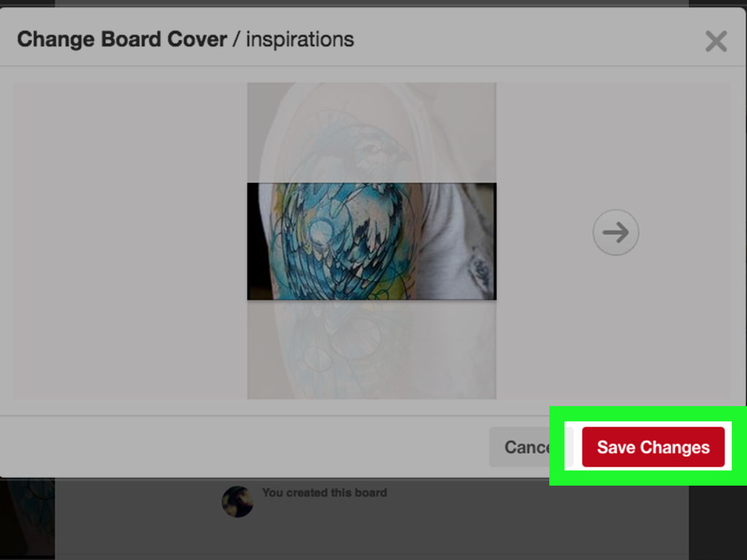Click the "inspirations" board name in title
This screenshot has width=747, height=560.
[x=300, y=39]
